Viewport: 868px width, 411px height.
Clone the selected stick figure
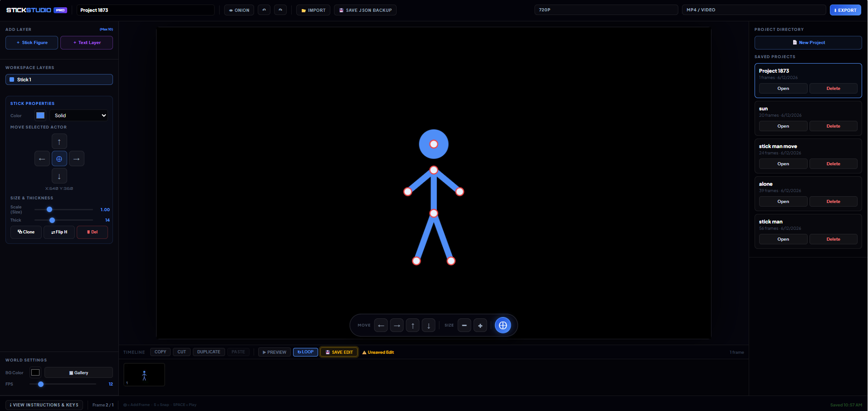(x=26, y=232)
